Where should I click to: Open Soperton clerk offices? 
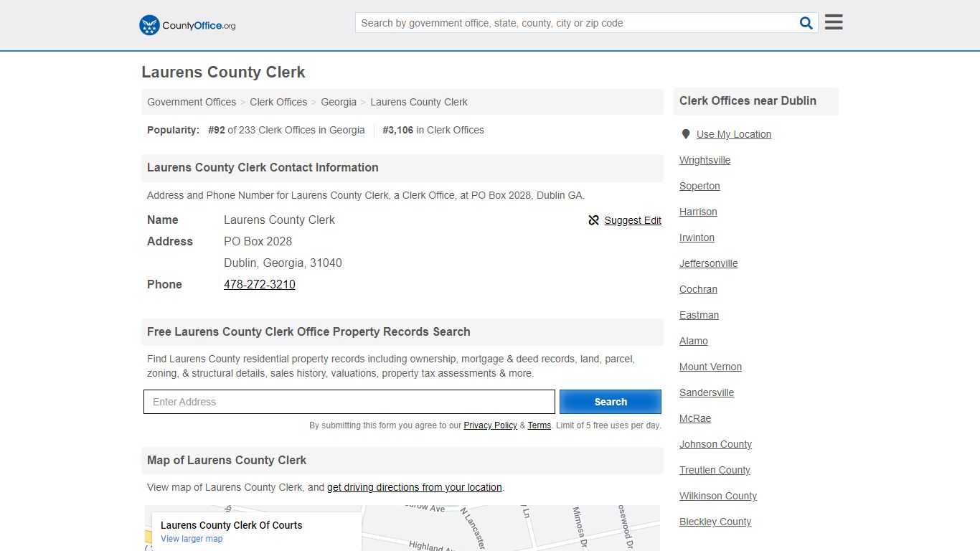point(699,186)
